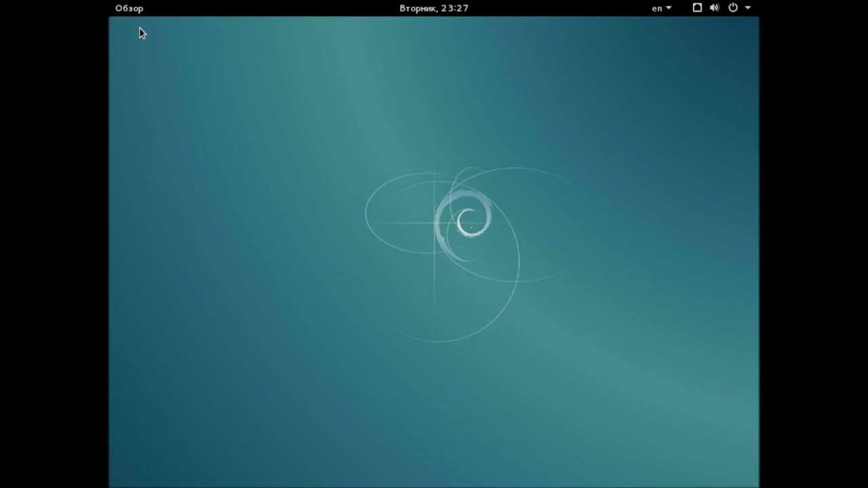Click the wired network status icon
This screenshot has height=488, width=868.
pyautogui.click(x=697, y=7)
